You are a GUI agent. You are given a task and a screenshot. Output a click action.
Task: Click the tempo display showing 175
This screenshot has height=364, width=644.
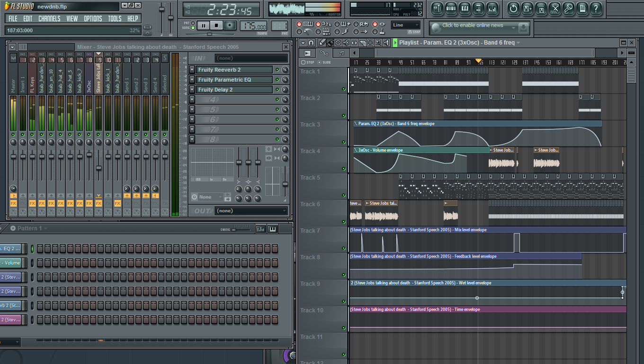(253, 26)
